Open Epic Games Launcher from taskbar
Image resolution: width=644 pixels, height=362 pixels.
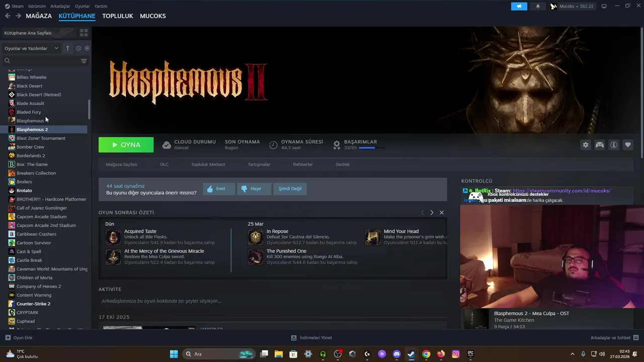pos(470,354)
